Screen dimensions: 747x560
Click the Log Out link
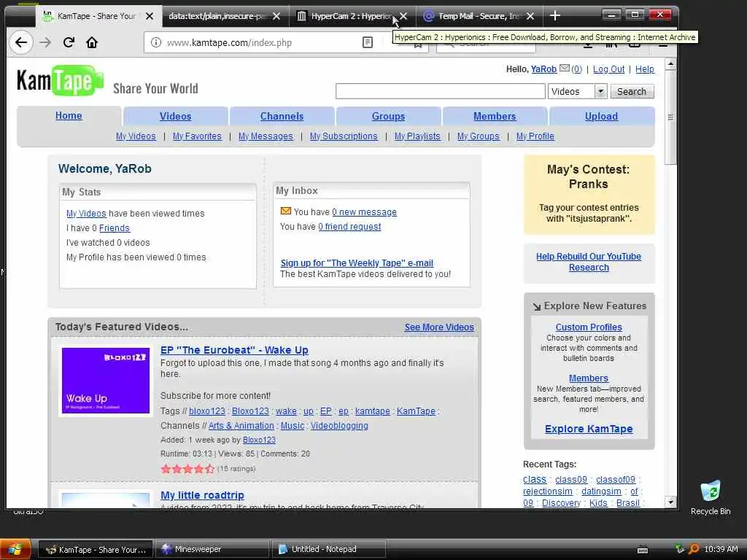click(608, 69)
